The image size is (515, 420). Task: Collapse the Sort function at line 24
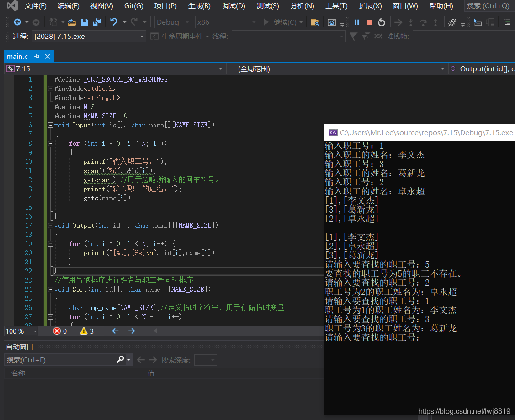point(51,289)
